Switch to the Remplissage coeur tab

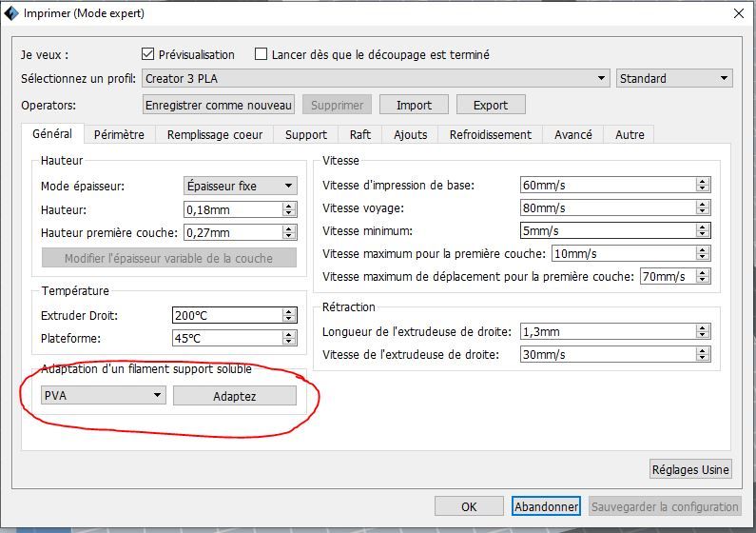tap(215, 134)
